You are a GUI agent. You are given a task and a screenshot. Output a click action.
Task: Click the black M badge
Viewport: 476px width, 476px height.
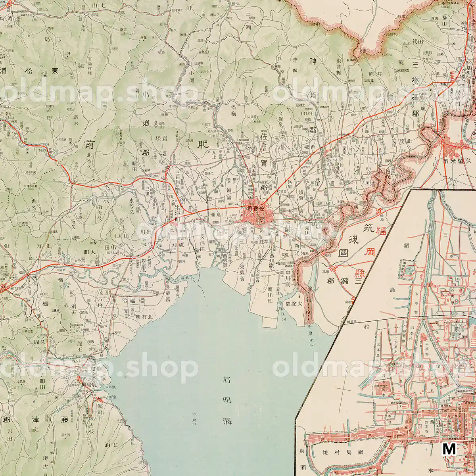point(449,449)
